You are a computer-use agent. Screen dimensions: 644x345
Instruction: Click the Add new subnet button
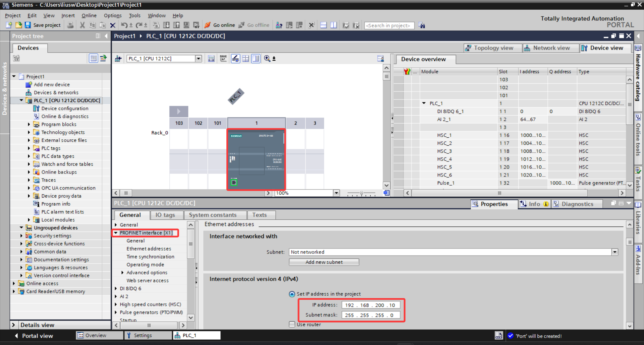tap(324, 262)
